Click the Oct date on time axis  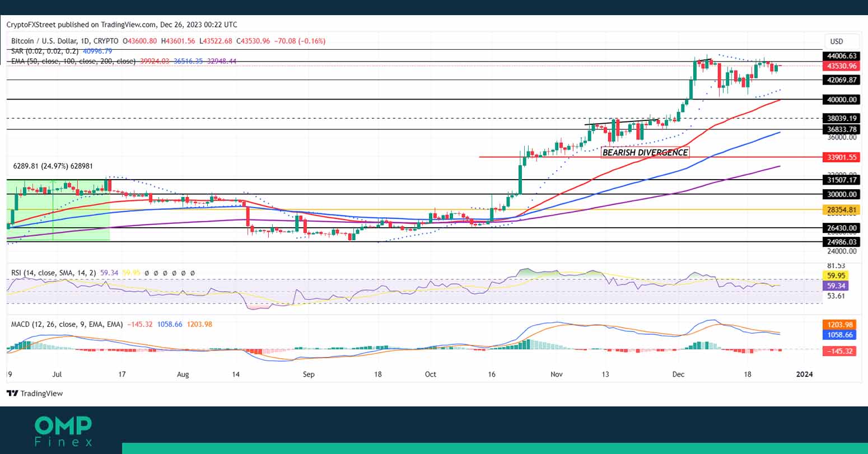pyautogui.click(x=431, y=374)
